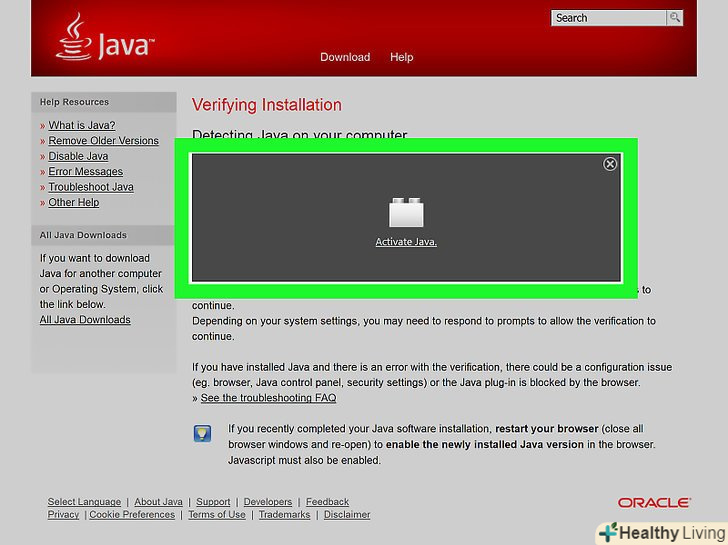The image size is (728, 545).
Task: Close the Activate Java plugin box
Action: 610,164
